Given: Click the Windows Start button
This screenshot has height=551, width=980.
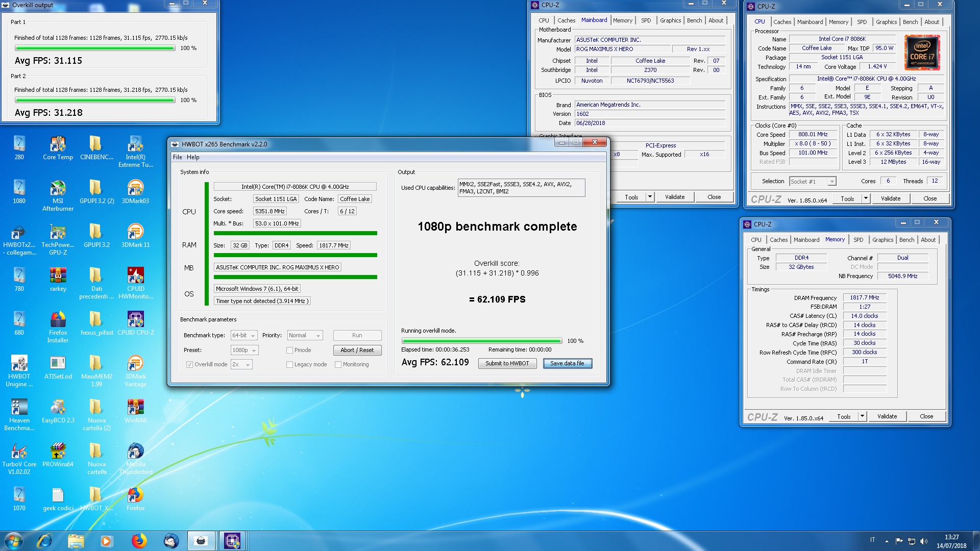Looking at the screenshot, I should (x=14, y=540).
